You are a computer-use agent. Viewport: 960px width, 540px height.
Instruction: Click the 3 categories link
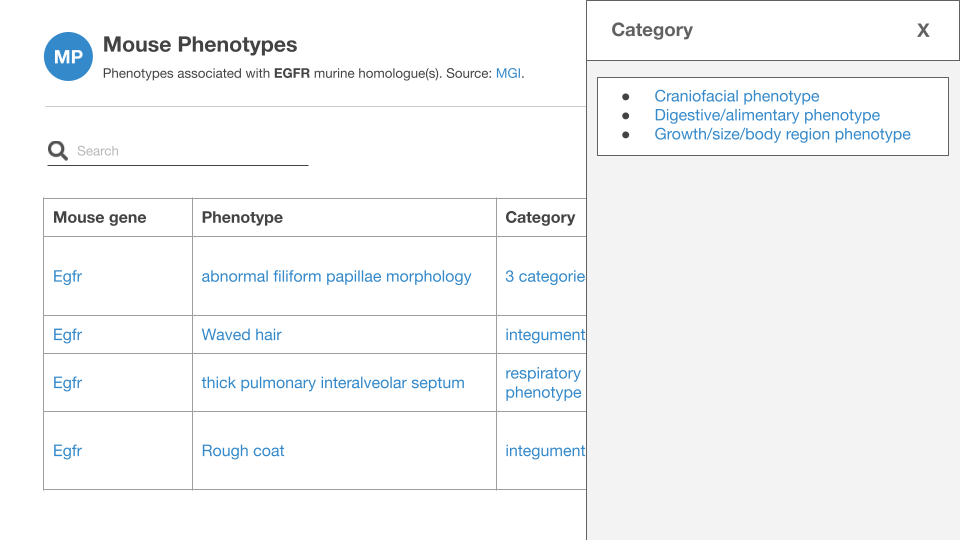(x=545, y=277)
